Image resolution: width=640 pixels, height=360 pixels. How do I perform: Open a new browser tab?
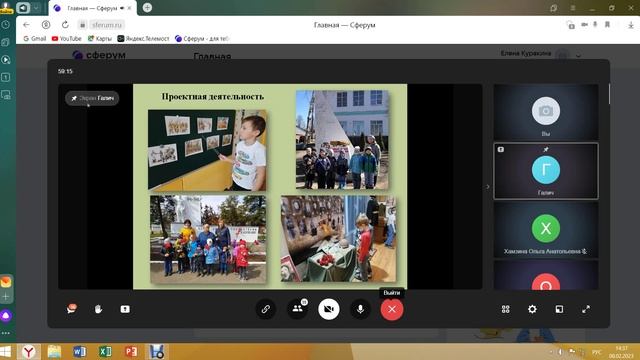pos(147,8)
